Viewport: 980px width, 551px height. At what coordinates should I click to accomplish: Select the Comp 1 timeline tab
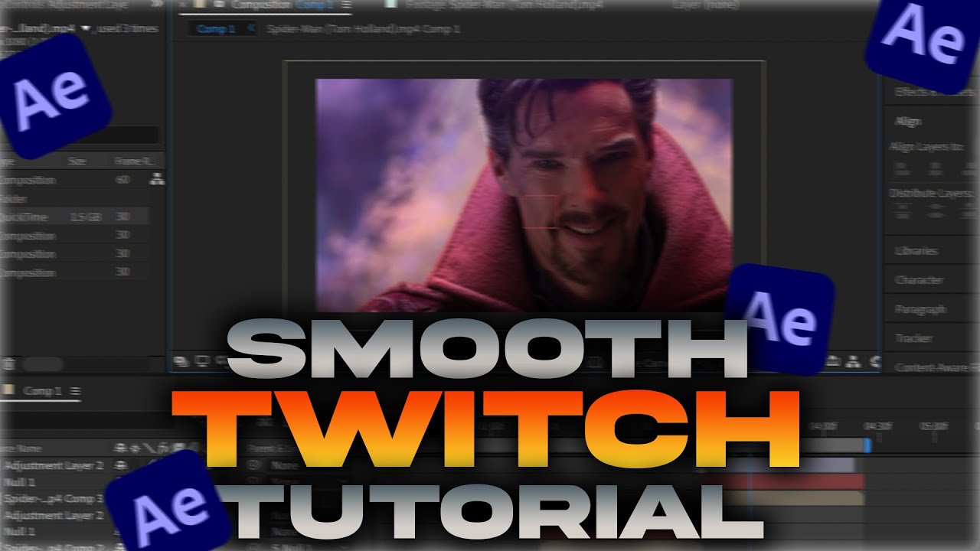tap(41, 391)
